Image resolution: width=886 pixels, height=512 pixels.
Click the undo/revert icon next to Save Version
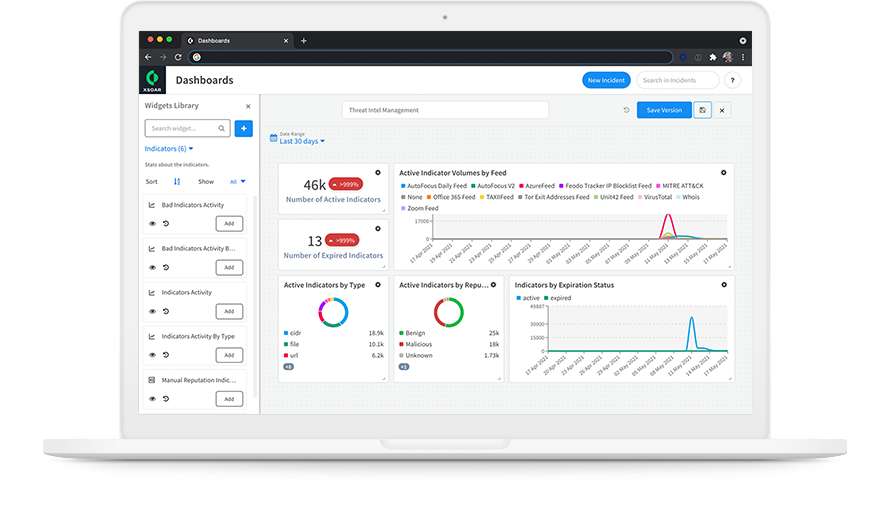pos(626,110)
